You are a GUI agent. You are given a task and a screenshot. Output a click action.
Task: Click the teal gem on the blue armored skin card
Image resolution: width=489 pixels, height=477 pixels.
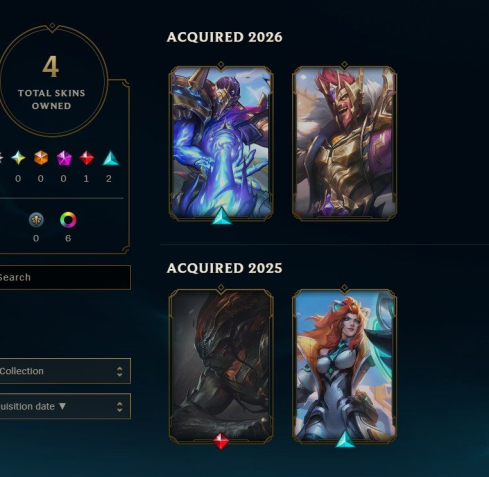point(222,216)
